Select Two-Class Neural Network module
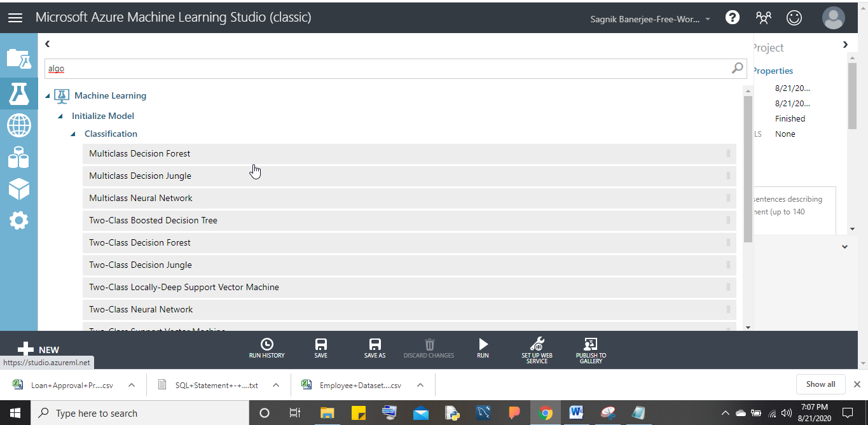Viewport: 868px width, 425px height. coord(410,309)
